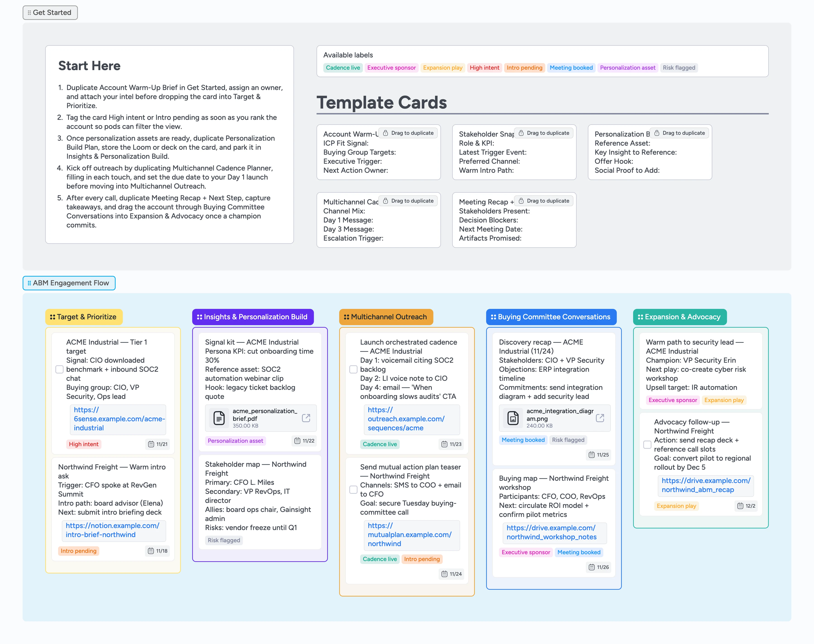
Task: Click the drag dots on Multichannel Outreach header
Action: pyautogui.click(x=347, y=317)
